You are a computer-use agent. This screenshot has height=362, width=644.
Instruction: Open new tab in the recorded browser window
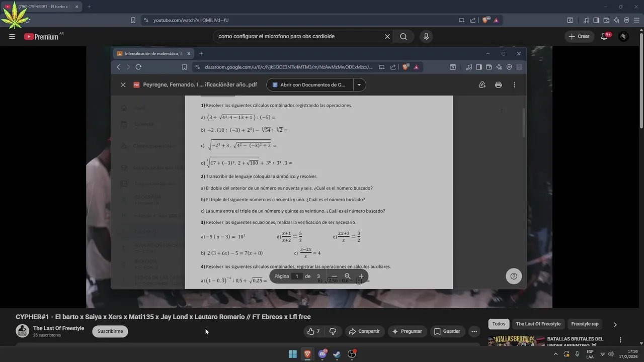tap(201, 53)
